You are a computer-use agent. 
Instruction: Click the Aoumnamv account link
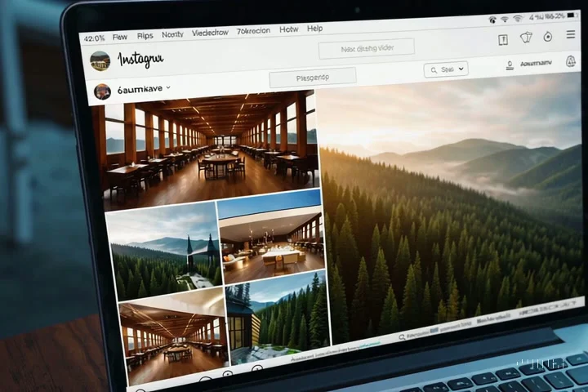click(x=536, y=64)
